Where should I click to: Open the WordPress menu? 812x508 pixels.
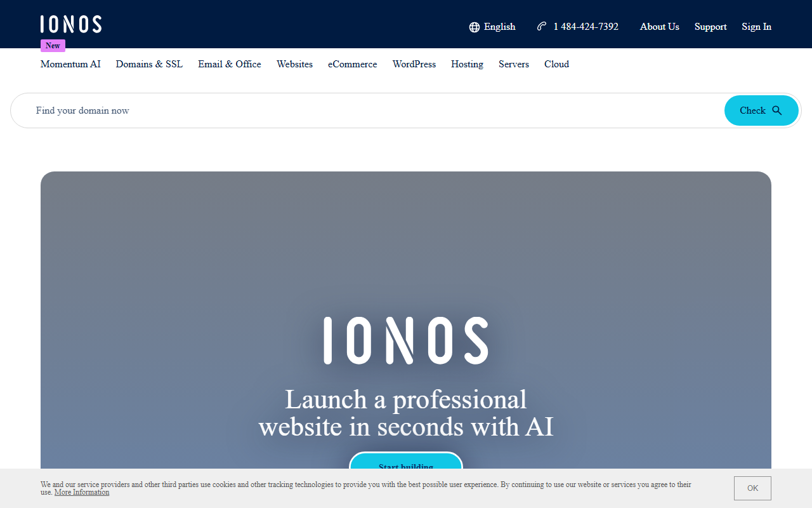(414, 64)
